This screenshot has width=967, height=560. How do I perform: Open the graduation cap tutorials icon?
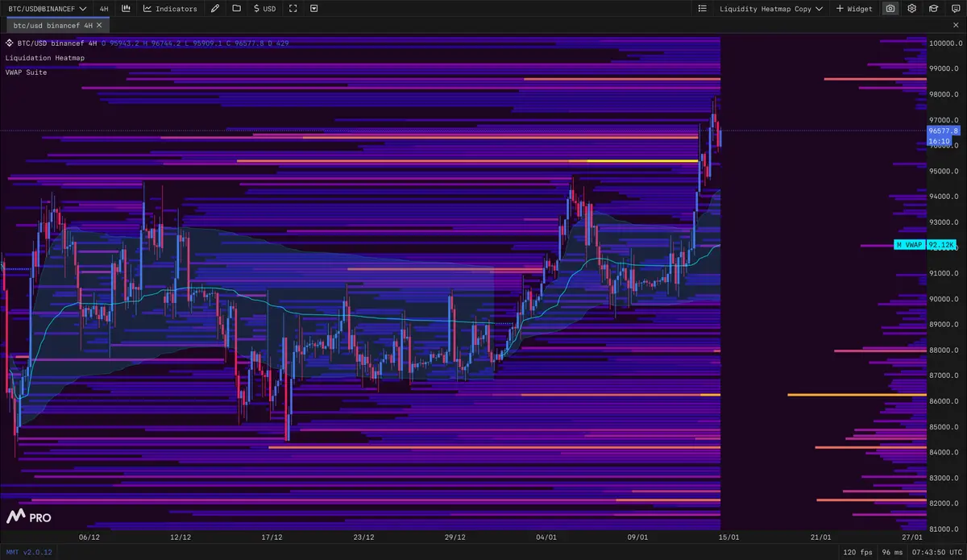tap(934, 9)
